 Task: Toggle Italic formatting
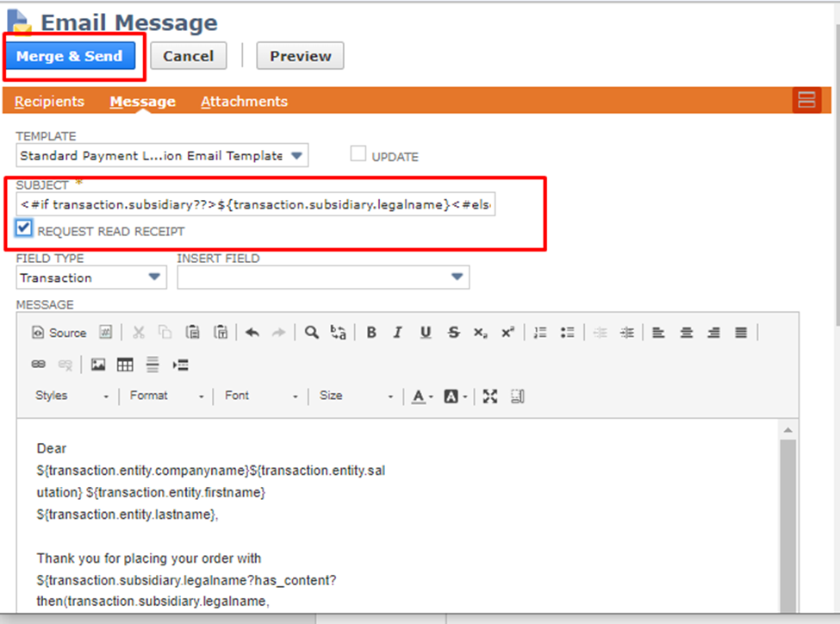click(x=397, y=333)
